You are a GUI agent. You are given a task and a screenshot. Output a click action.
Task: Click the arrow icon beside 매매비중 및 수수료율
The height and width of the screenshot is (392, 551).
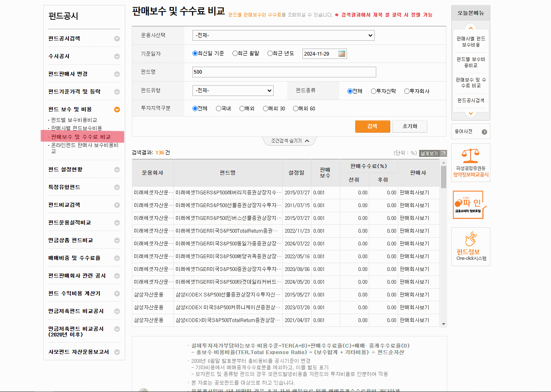coord(117,258)
